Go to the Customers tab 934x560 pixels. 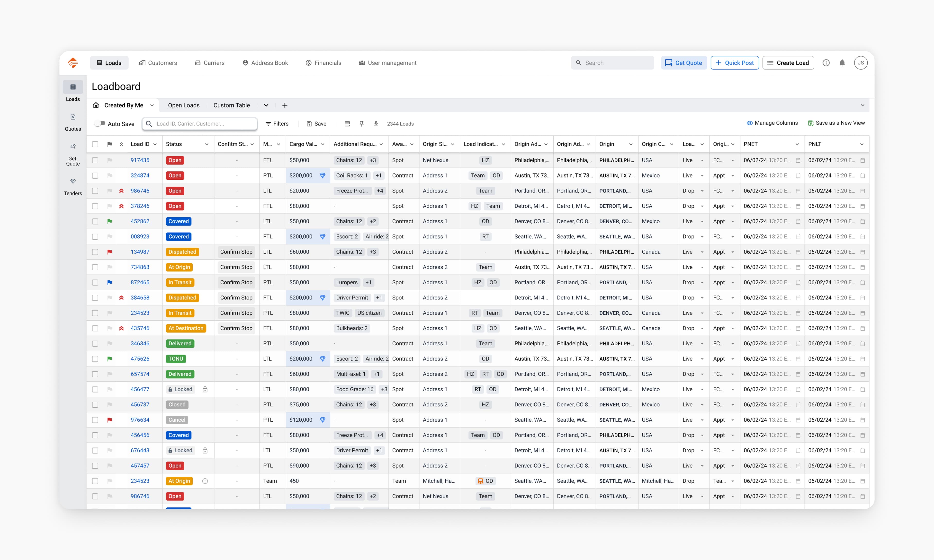pos(158,63)
